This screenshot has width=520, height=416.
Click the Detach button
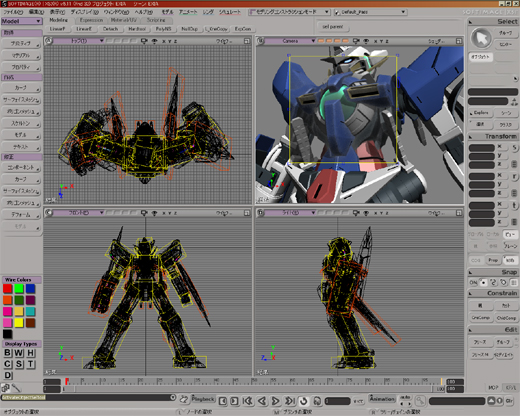(x=110, y=29)
